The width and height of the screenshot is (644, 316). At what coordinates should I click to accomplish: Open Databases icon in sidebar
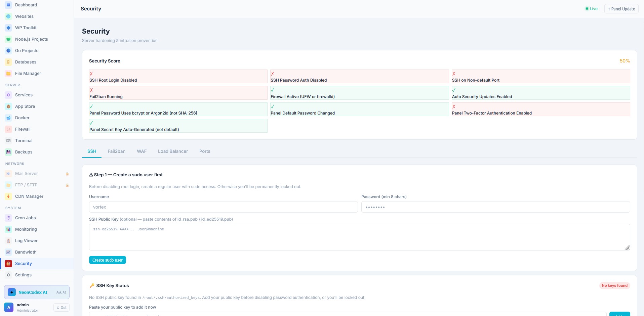pos(8,62)
